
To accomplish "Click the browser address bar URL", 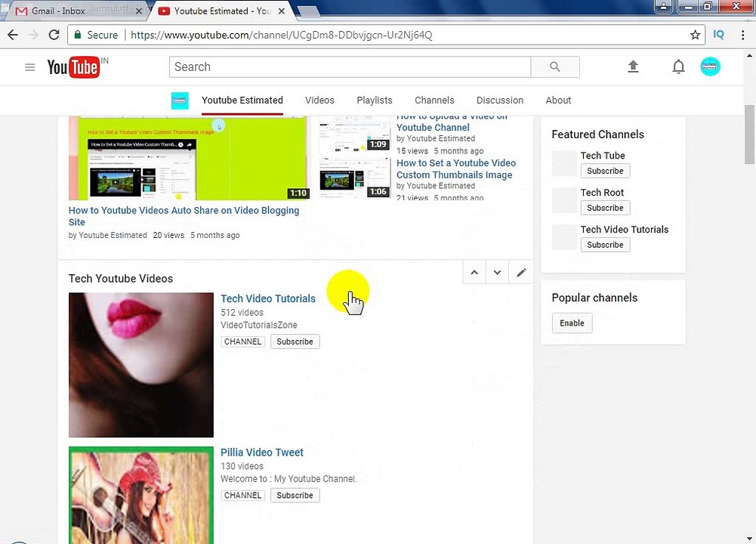I will coord(282,35).
